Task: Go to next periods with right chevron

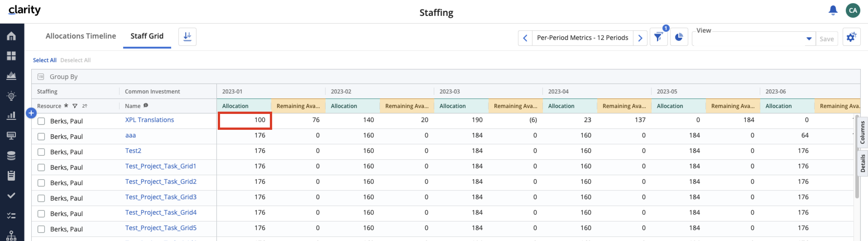Action: pos(640,38)
